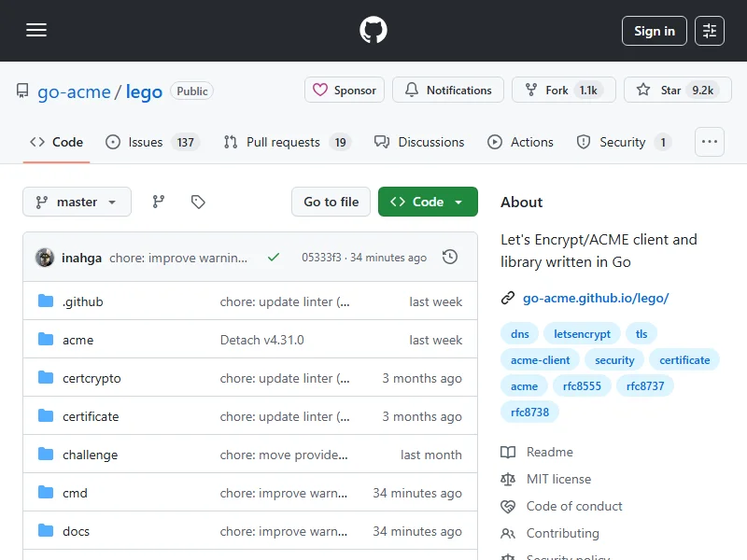The height and width of the screenshot is (560, 747).
Task: Click inahga's avatar image
Action: [45, 258]
